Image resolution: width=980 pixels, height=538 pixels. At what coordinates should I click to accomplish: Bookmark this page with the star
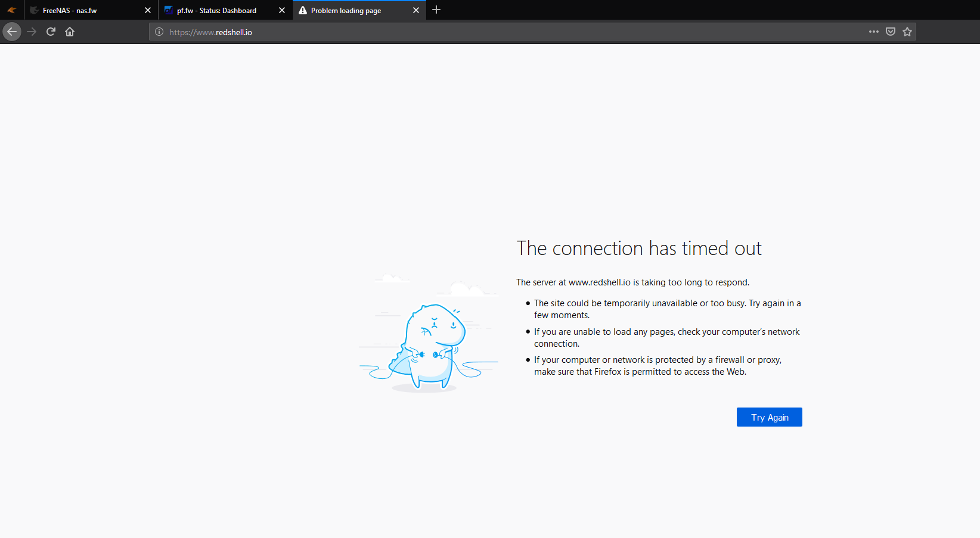[x=907, y=32]
